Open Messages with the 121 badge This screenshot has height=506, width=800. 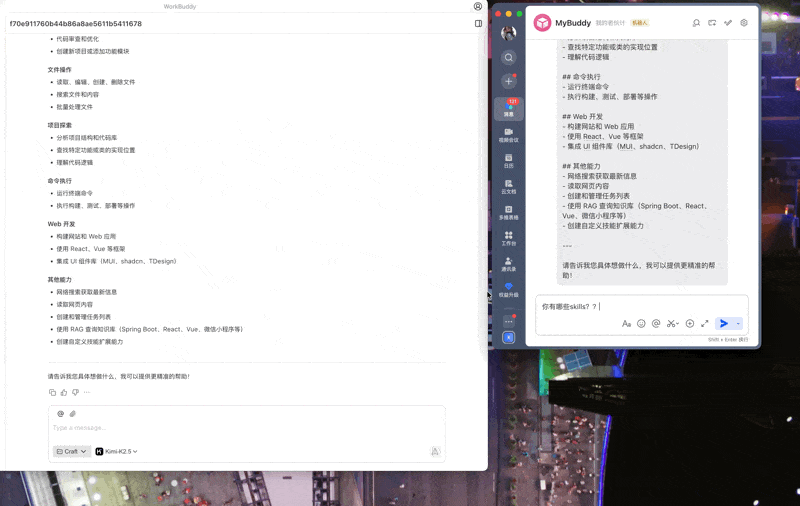509,109
